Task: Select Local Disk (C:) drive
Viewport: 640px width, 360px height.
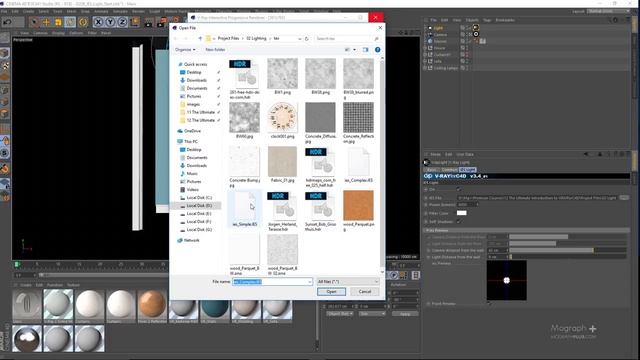Action: (199, 198)
